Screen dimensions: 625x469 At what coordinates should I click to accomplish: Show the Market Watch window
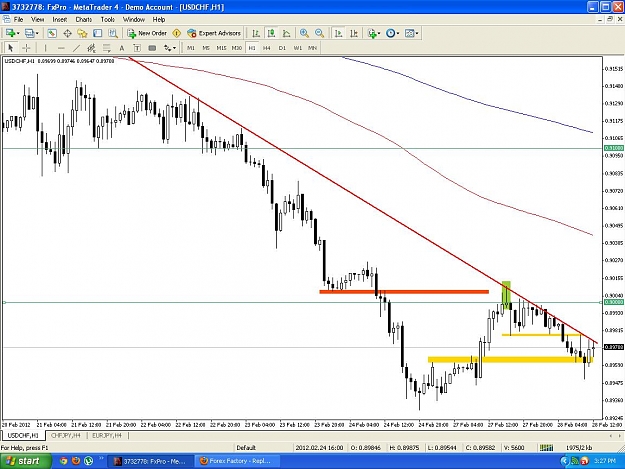point(52,33)
